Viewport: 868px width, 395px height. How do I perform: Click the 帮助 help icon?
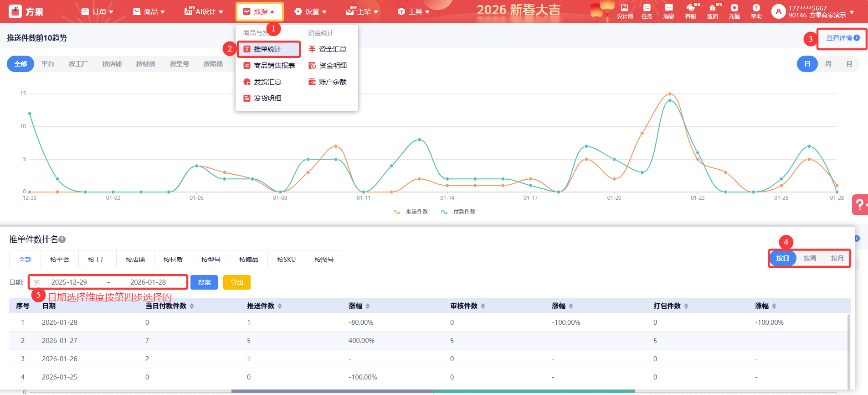756,11
